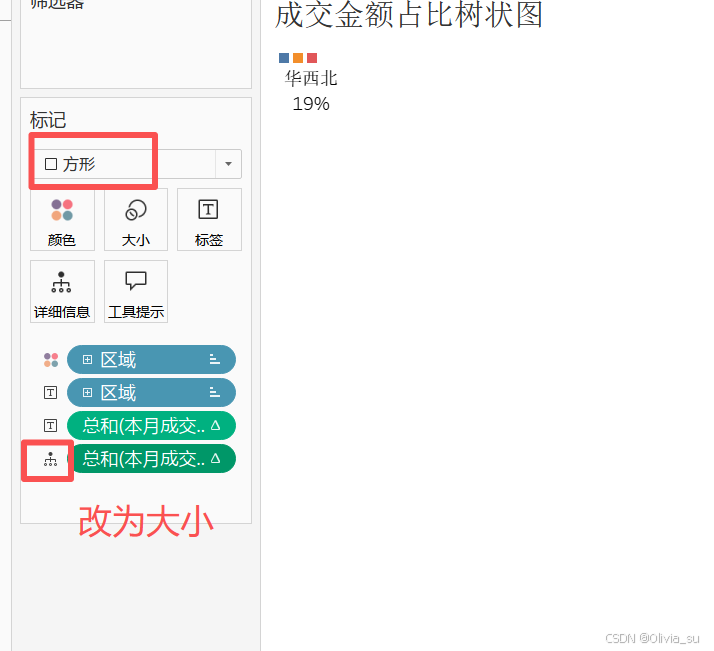
Task: Select the 总和(本月成交 pill on label
Action: click(151, 426)
